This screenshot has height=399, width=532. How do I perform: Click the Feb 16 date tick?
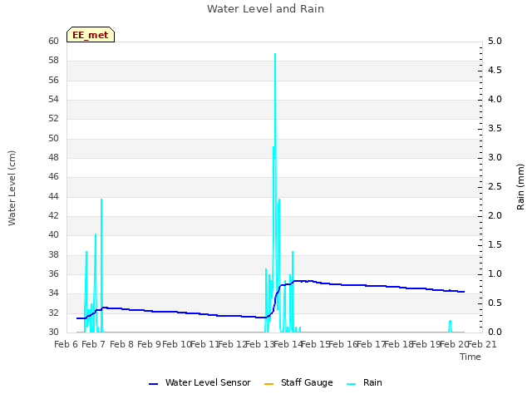pyautogui.click(x=343, y=344)
